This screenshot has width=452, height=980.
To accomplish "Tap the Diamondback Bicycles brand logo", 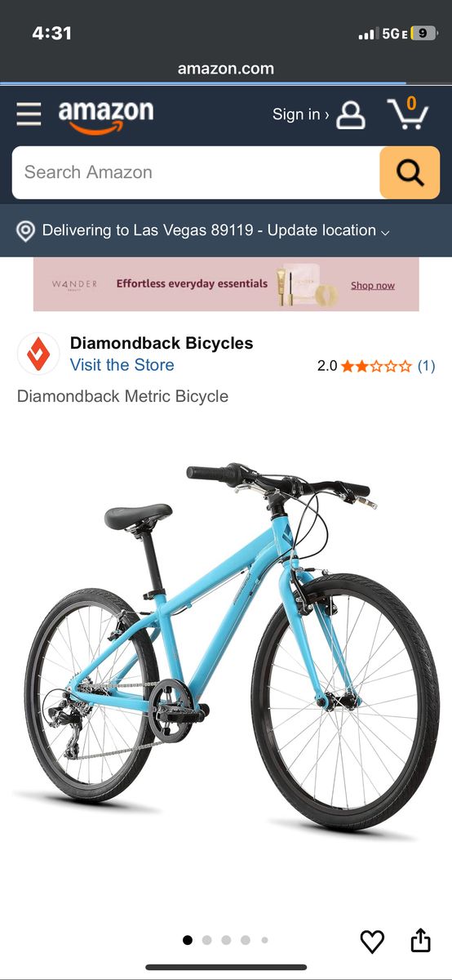I will (x=38, y=354).
